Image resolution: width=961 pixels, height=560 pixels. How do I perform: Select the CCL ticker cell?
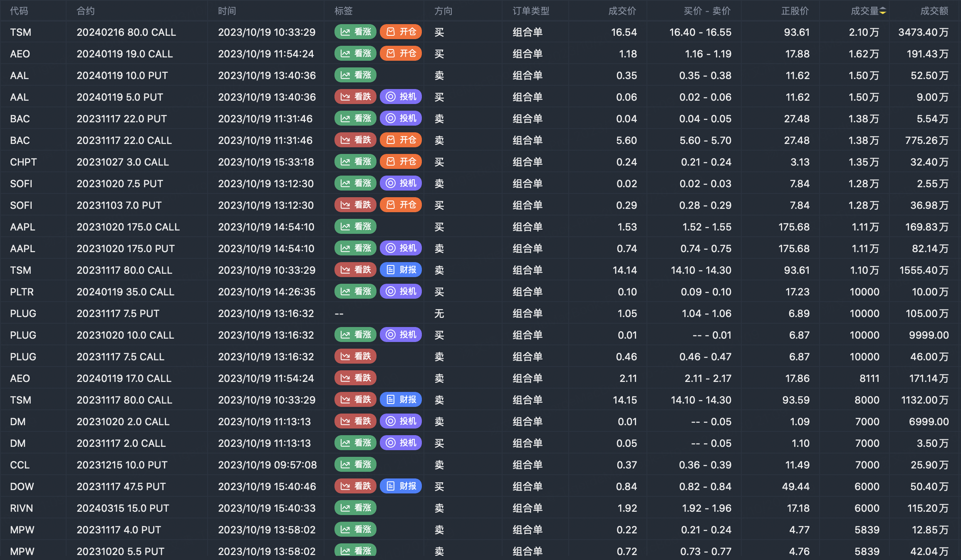pos(20,465)
